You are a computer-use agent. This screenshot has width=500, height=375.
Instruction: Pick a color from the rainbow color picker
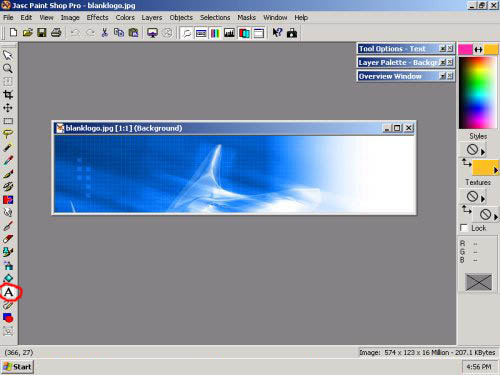[477, 92]
